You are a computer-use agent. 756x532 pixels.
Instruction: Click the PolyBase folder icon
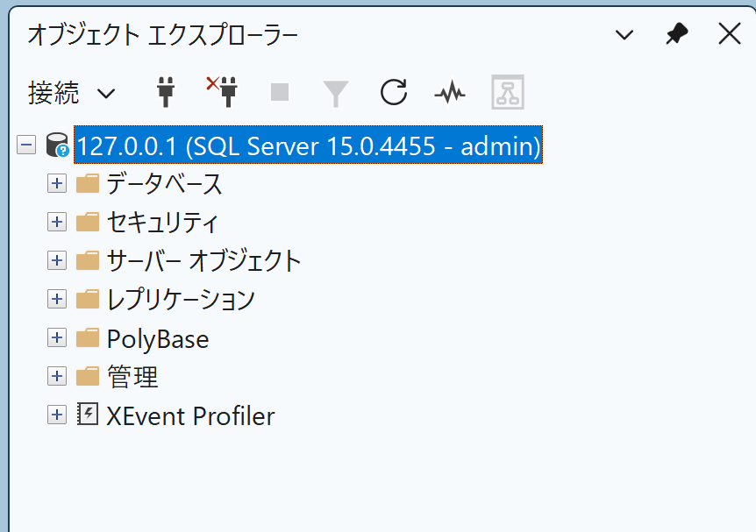pos(88,337)
